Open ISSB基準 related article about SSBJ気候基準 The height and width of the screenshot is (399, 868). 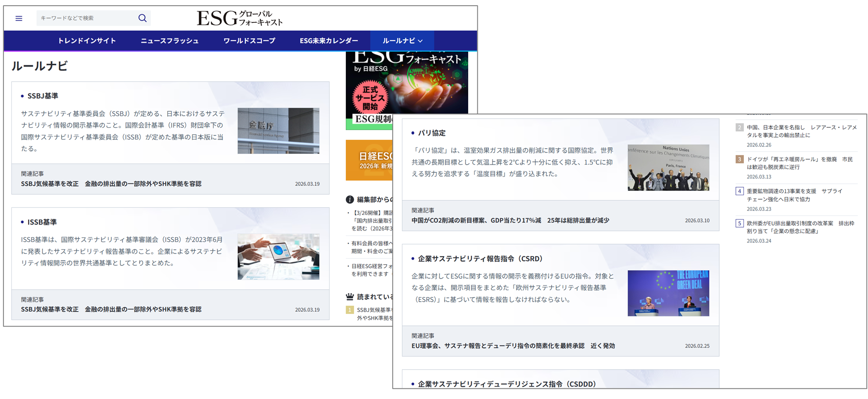(x=111, y=309)
